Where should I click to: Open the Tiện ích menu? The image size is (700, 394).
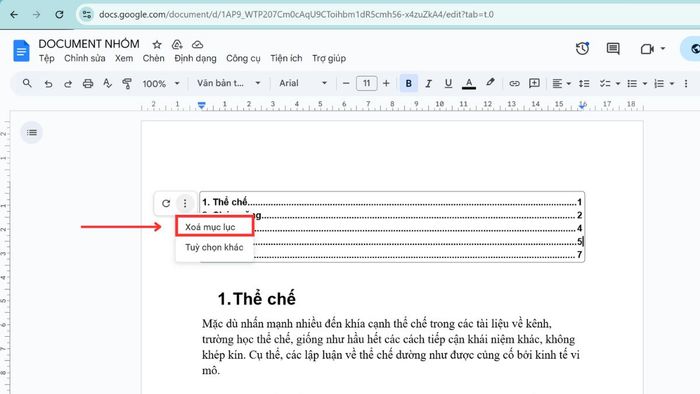point(286,58)
